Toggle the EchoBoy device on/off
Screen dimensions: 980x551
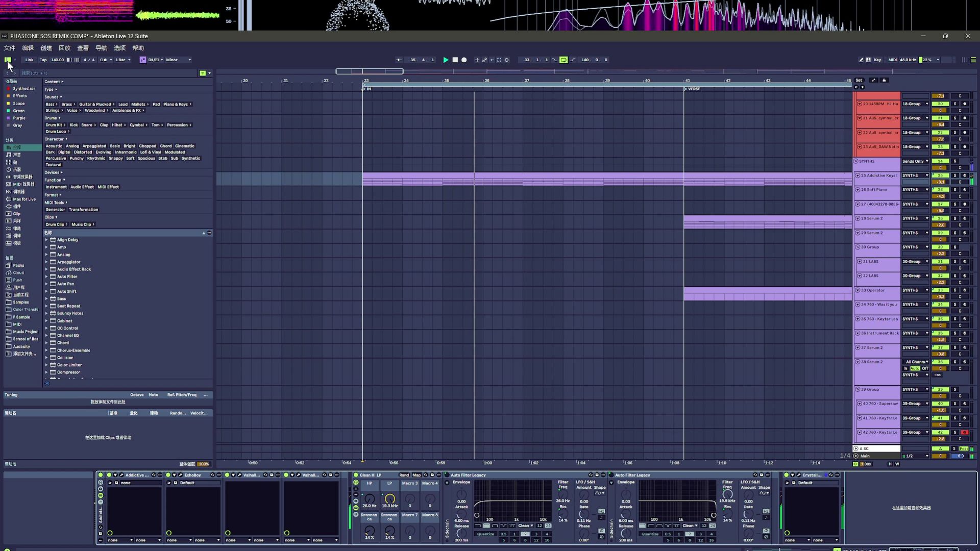[x=168, y=475]
